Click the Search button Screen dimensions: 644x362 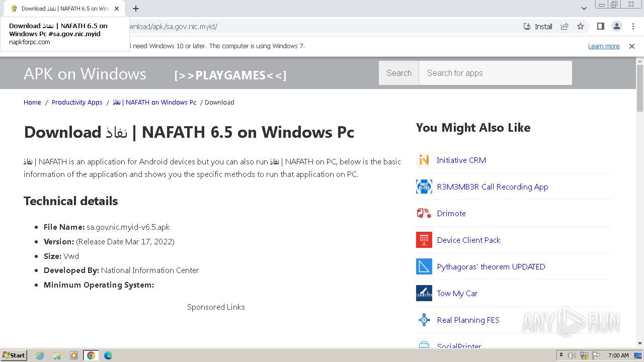[x=399, y=73]
